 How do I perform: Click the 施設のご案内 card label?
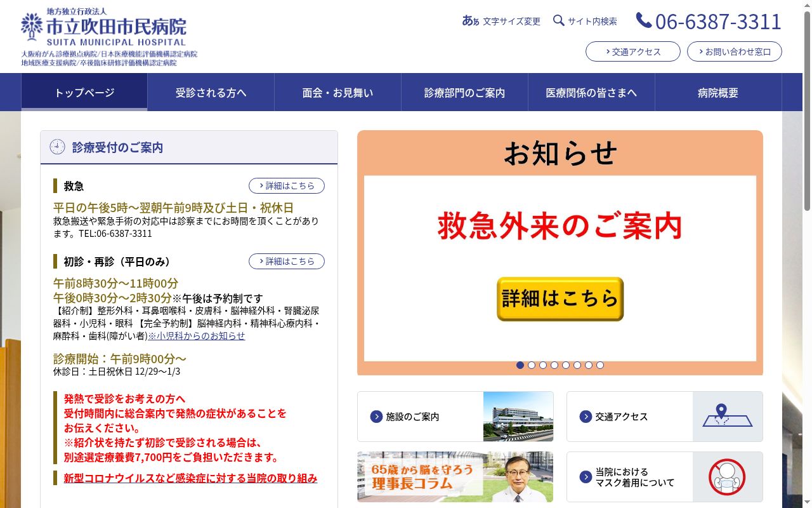coord(412,417)
